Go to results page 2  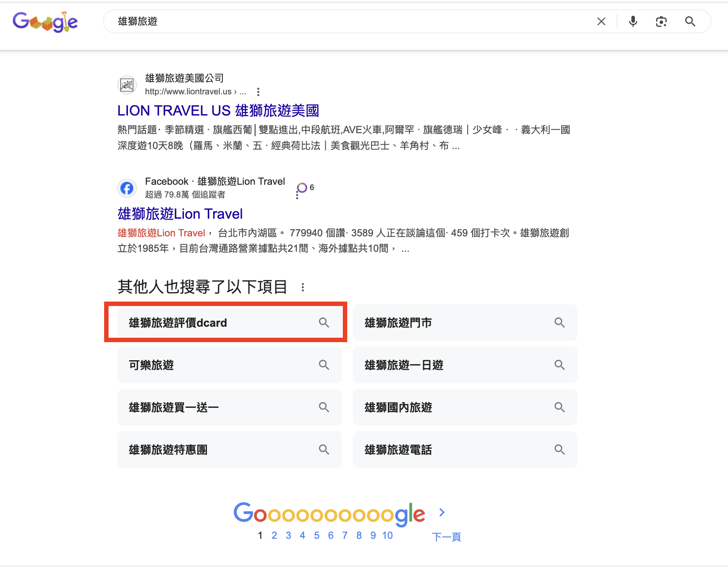pos(274,536)
